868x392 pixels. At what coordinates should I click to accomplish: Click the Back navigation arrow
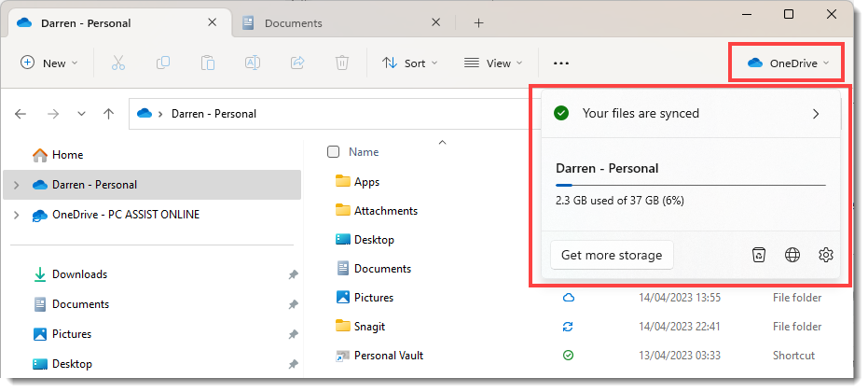point(21,114)
